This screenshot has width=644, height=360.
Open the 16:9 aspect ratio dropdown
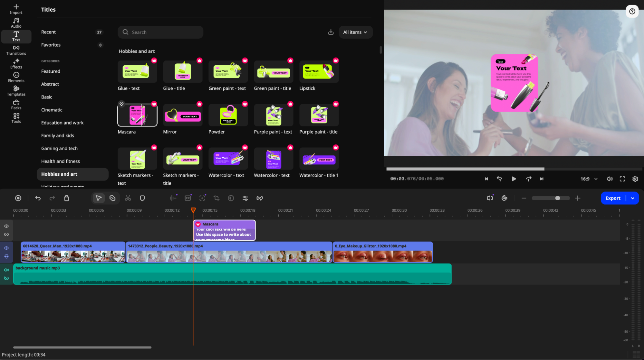(x=589, y=179)
